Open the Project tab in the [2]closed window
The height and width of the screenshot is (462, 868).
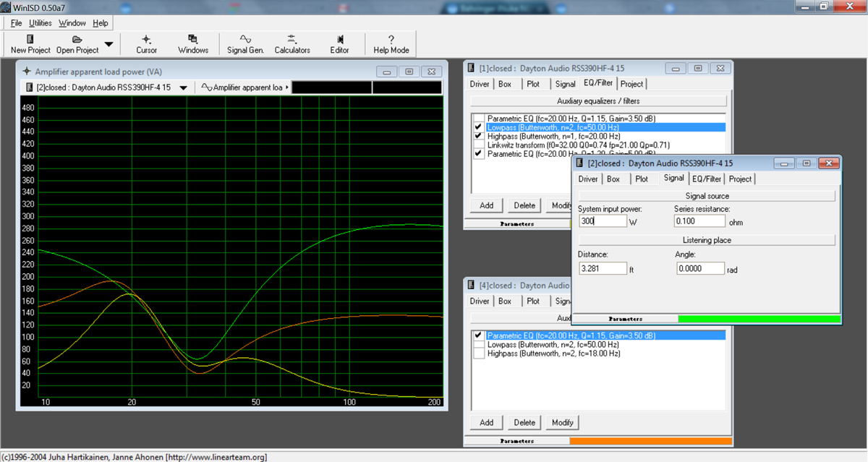pos(740,179)
